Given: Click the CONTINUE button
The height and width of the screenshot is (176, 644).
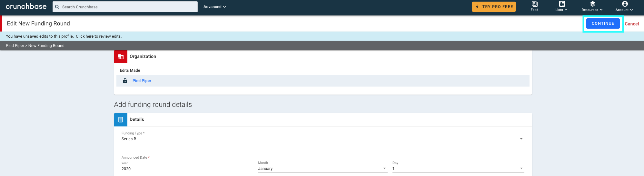Looking at the screenshot, I should click(x=603, y=23).
